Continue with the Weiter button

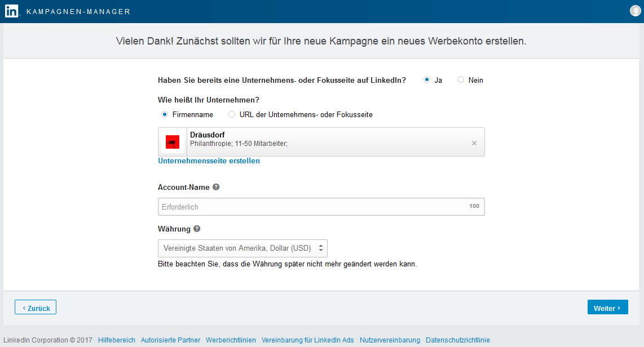(607, 307)
